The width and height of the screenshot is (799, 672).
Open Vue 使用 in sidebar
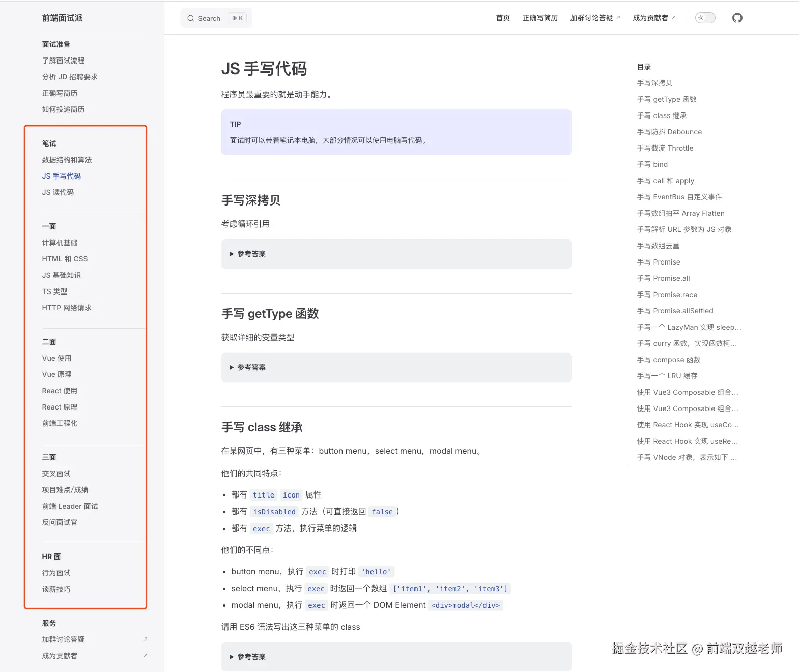pos(56,358)
